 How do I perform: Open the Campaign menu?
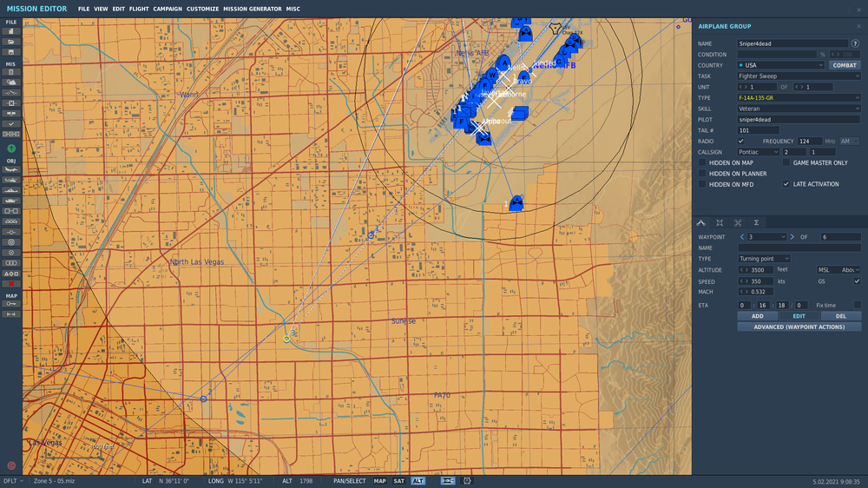[x=168, y=9]
